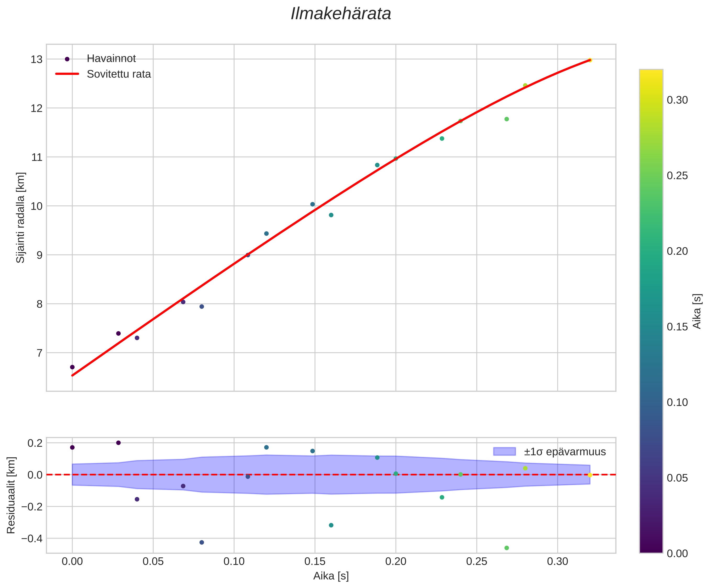Click the Havainnot legend marker
Screen dimensions: 709x588
click(67, 59)
